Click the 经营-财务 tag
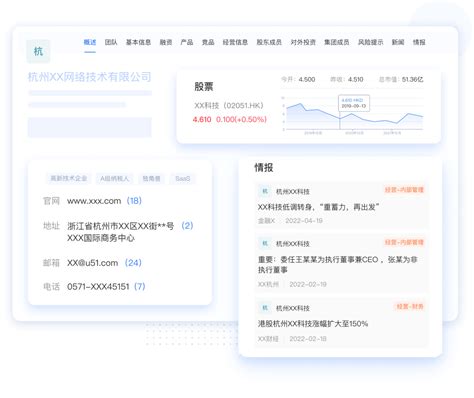 [x=410, y=307]
